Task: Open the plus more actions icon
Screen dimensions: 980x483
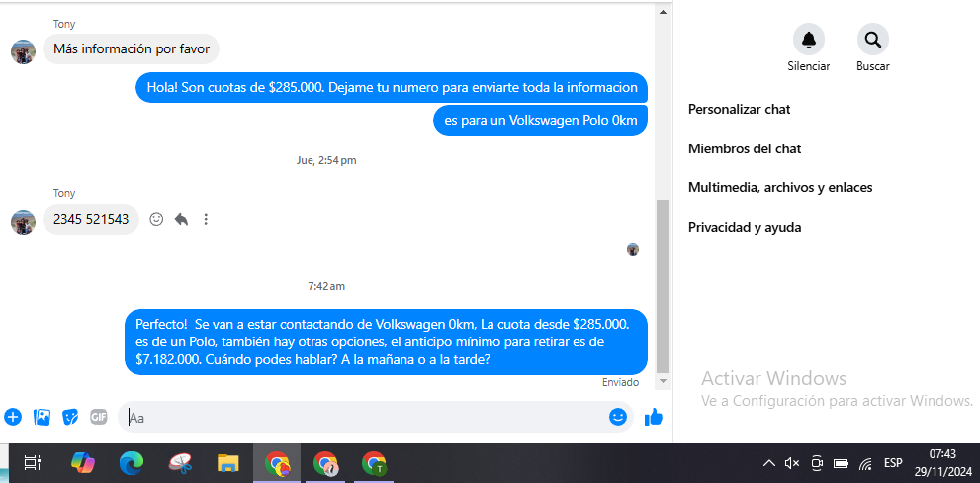Action: click(13, 417)
